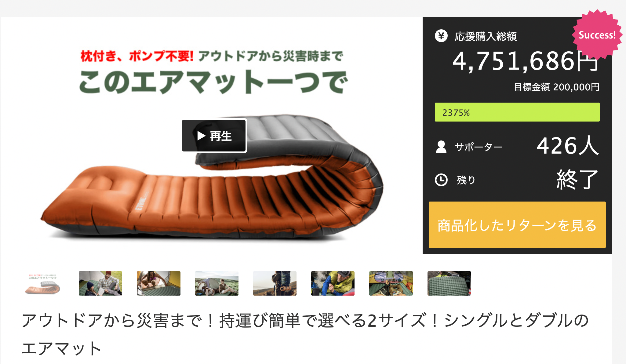Click the pink Success! badge

coord(597,35)
